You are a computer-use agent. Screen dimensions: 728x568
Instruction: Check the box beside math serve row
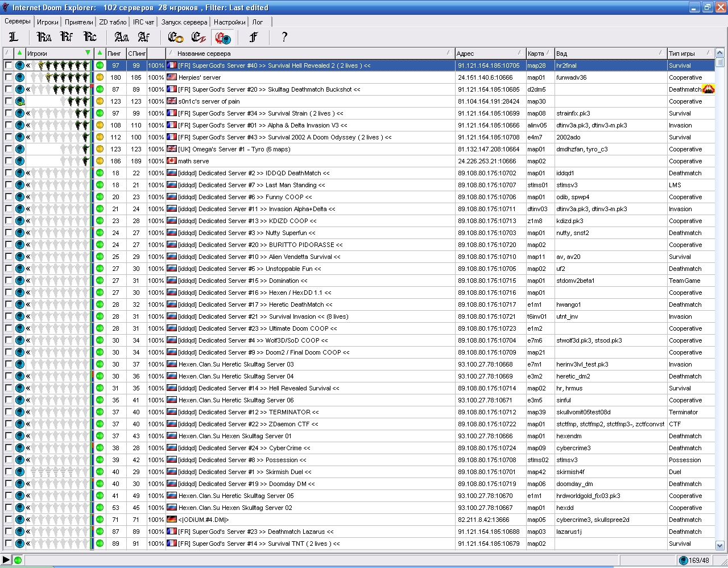pyautogui.click(x=9, y=161)
